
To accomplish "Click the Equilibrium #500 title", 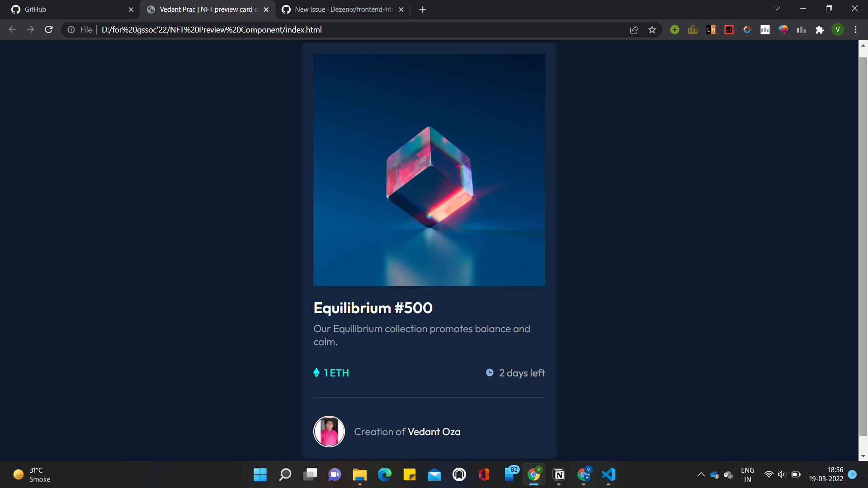I will (373, 308).
